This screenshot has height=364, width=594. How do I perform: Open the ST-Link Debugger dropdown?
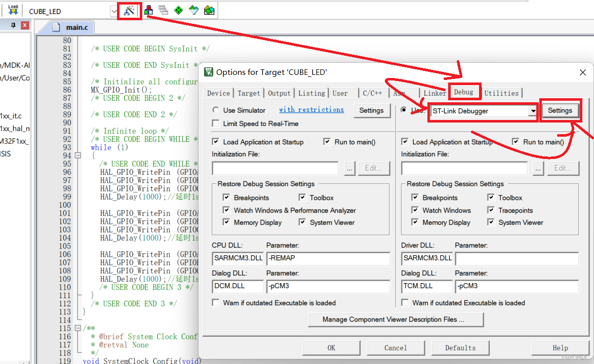point(533,111)
